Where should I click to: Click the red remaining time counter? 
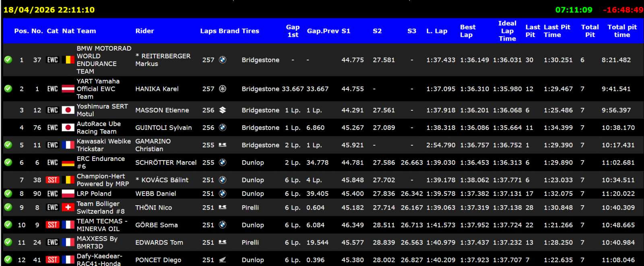(623, 10)
